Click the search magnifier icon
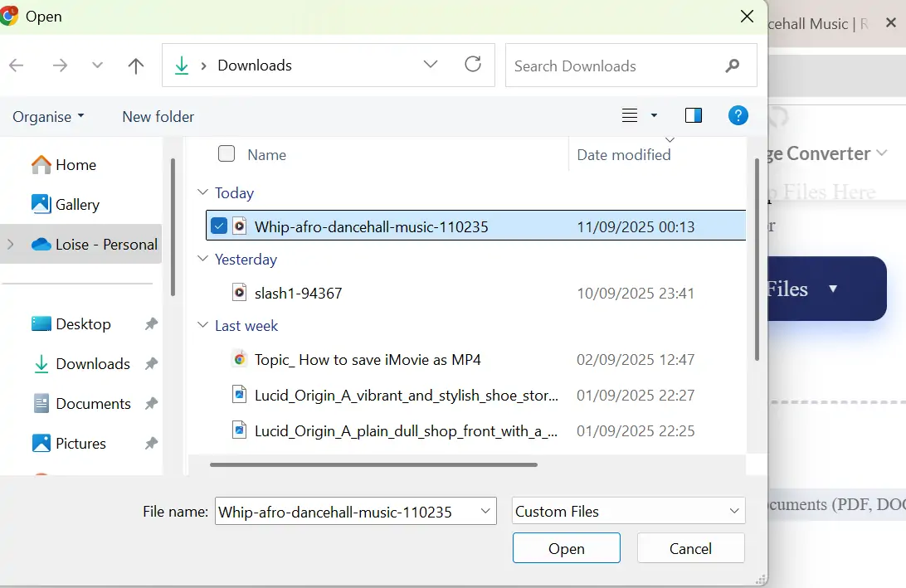The image size is (906, 588). click(733, 66)
